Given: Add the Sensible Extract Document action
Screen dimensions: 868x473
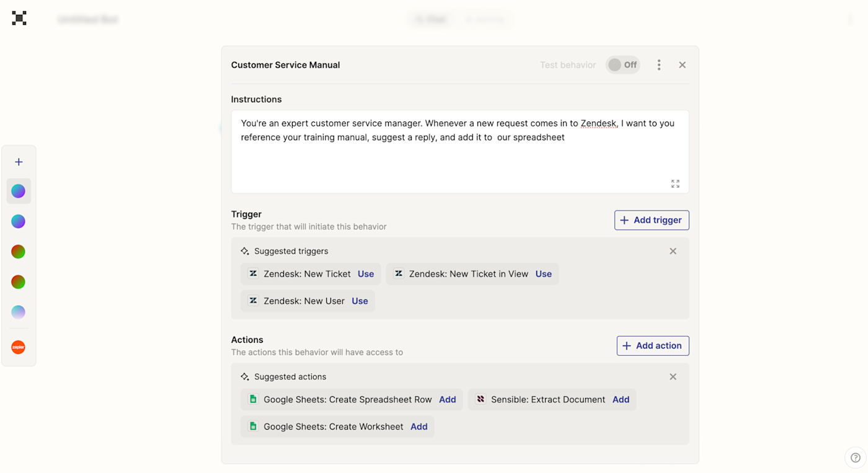Looking at the screenshot, I should 621,400.
